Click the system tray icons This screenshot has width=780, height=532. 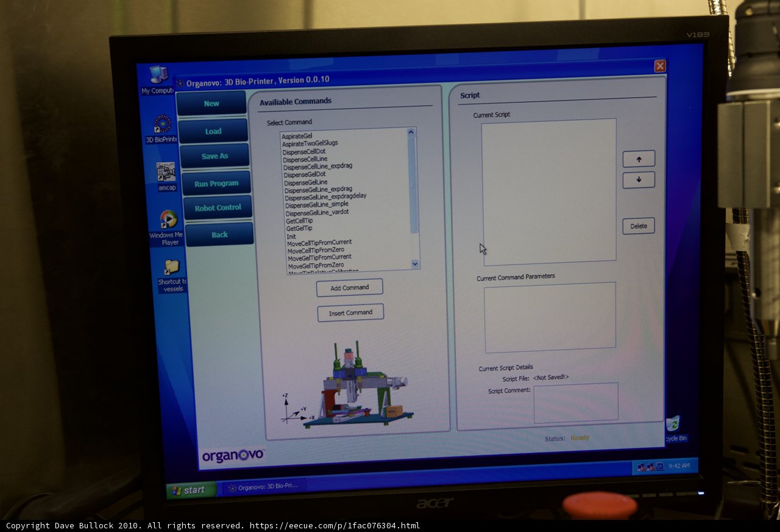click(x=650, y=467)
